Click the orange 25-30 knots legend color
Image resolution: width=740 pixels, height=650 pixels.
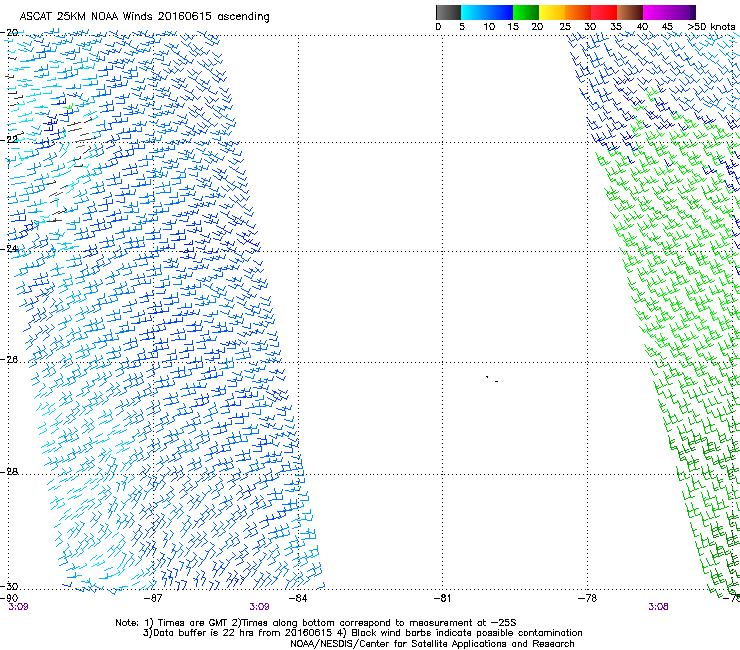[578, 12]
